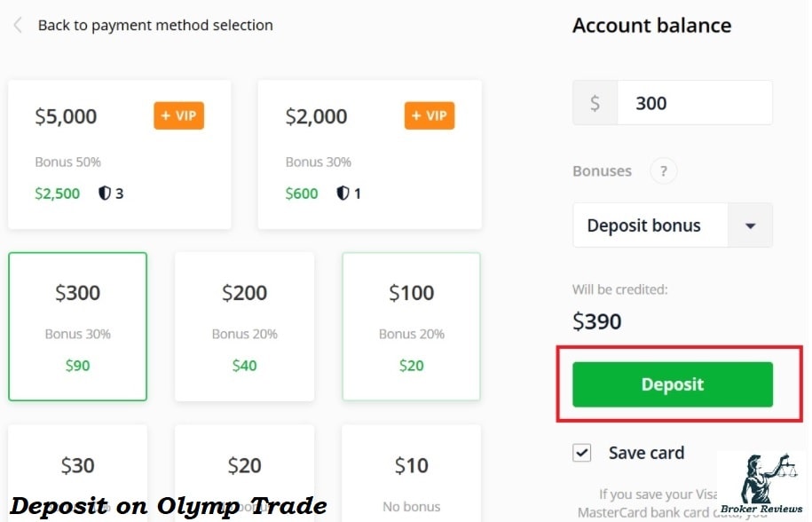The height and width of the screenshot is (522, 812).
Task: Select the $300 deposit option
Action: coord(78,327)
